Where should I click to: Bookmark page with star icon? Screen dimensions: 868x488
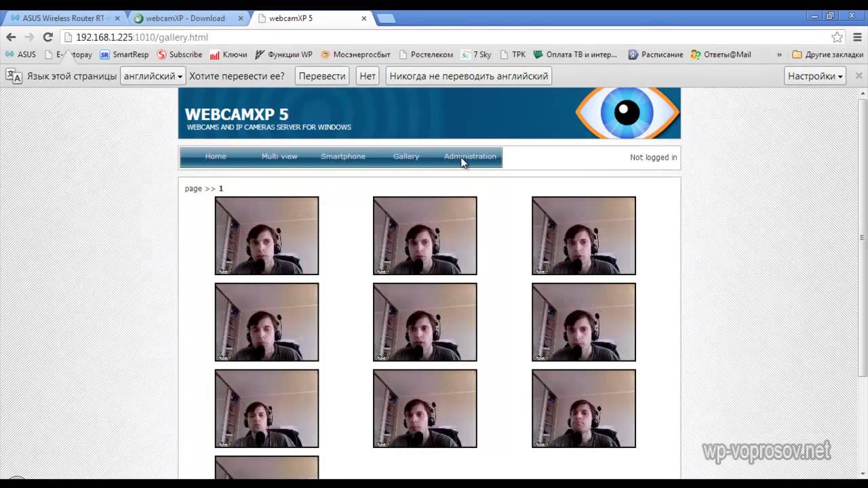tap(837, 37)
